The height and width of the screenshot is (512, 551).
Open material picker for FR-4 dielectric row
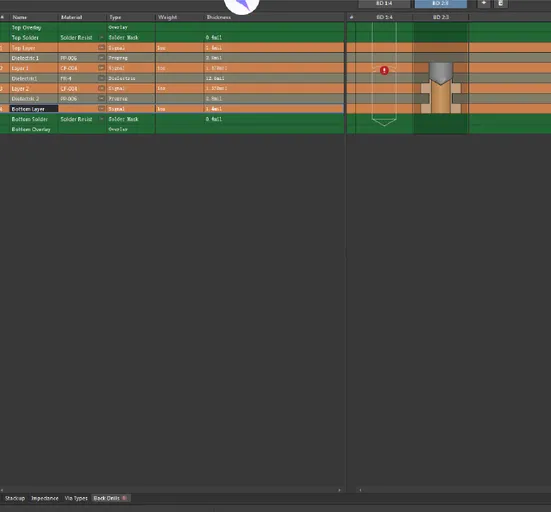click(x=101, y=78)
